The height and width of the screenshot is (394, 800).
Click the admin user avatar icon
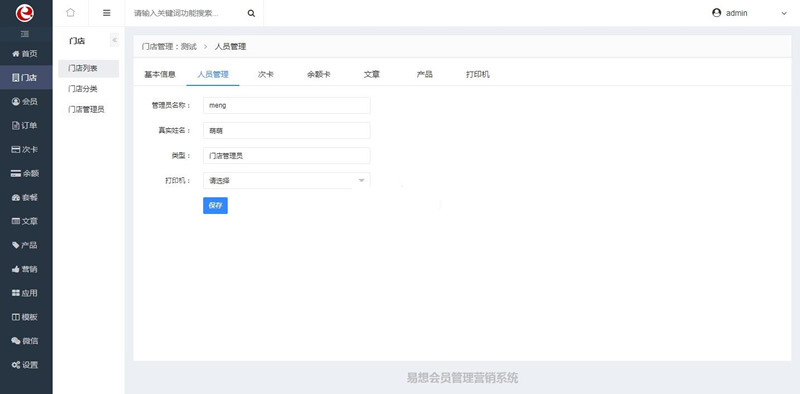(716, 13)
